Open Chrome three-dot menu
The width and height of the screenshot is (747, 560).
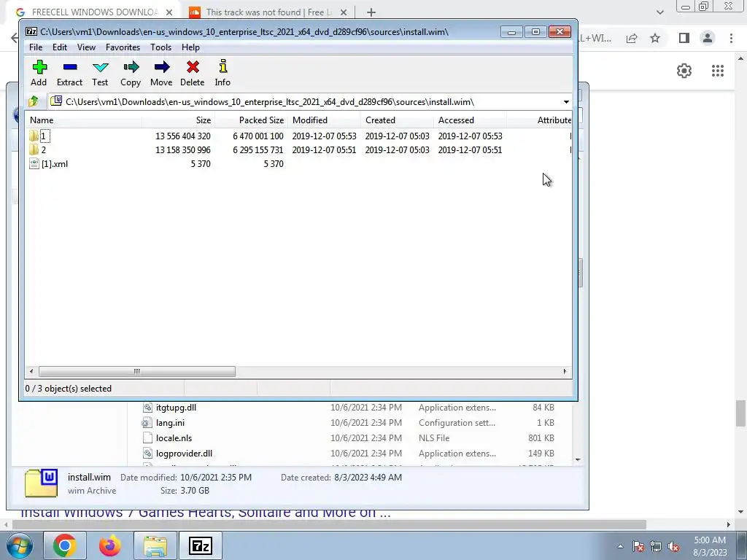(x=731, y=38)
